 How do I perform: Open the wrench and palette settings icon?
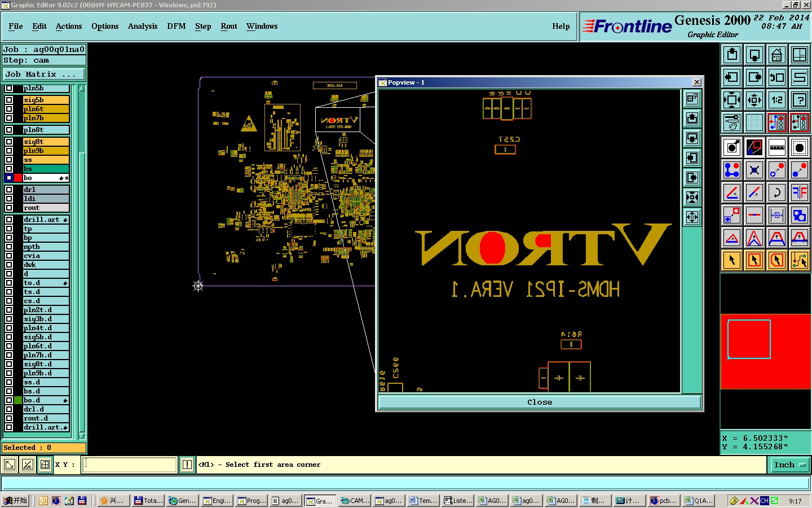(732, 122)
